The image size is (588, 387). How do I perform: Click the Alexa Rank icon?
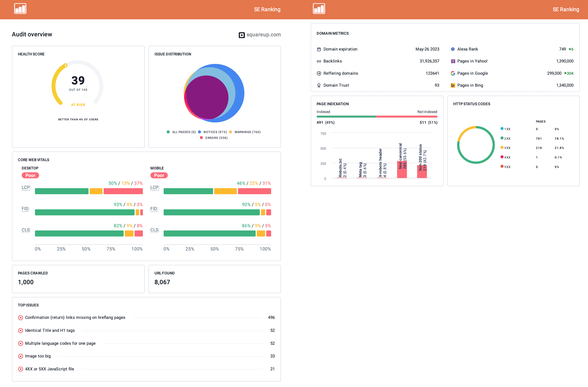[x=453, y=49]
